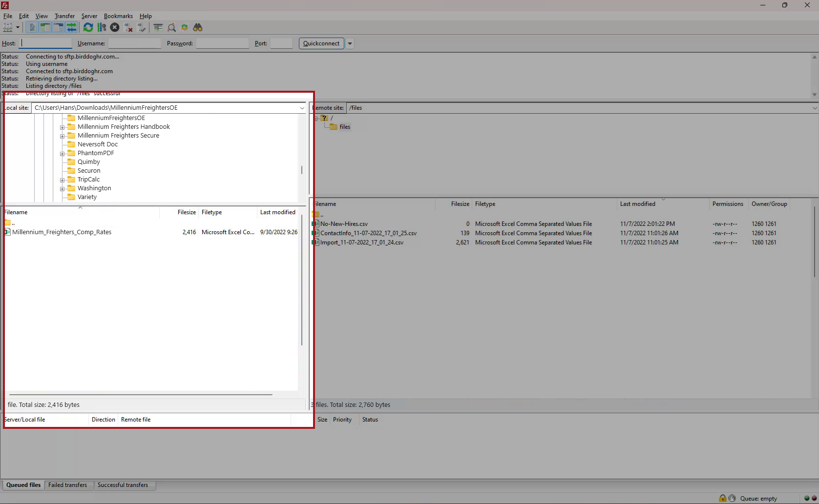Select the remote files folder

(x=345, y=127)
